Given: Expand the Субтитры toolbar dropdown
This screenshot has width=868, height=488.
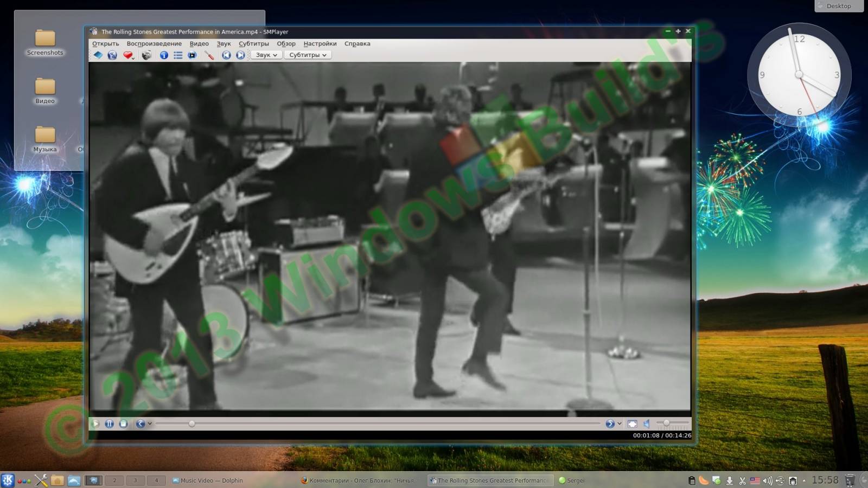Looking at the screenshot, I should 308,55.
